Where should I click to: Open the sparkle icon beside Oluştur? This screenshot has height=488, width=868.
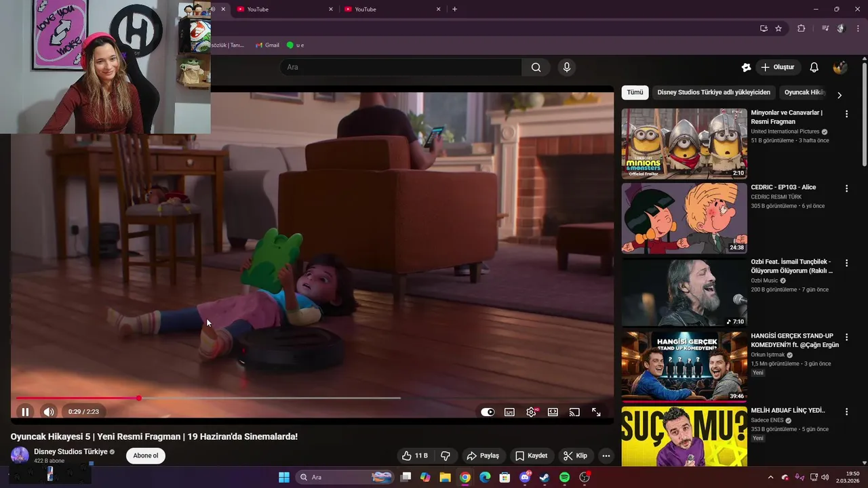tap(746, 67)
